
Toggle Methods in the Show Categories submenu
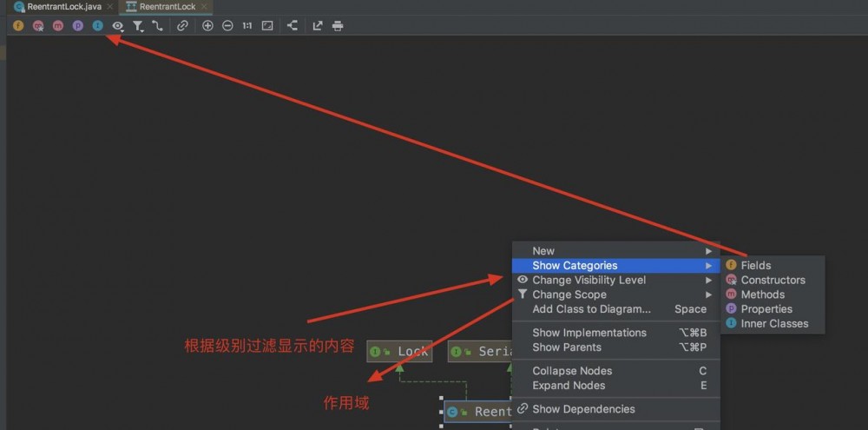click(773, 294)
